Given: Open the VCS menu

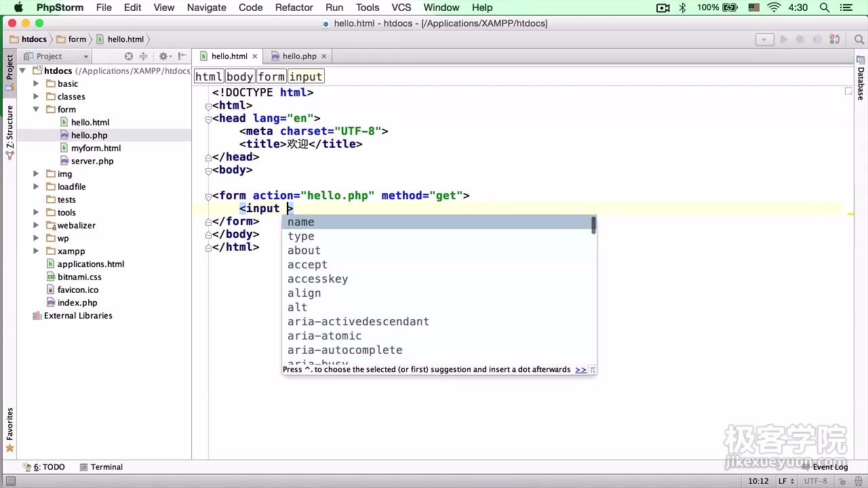Looking at the screenshot, I should coord(401,7).
